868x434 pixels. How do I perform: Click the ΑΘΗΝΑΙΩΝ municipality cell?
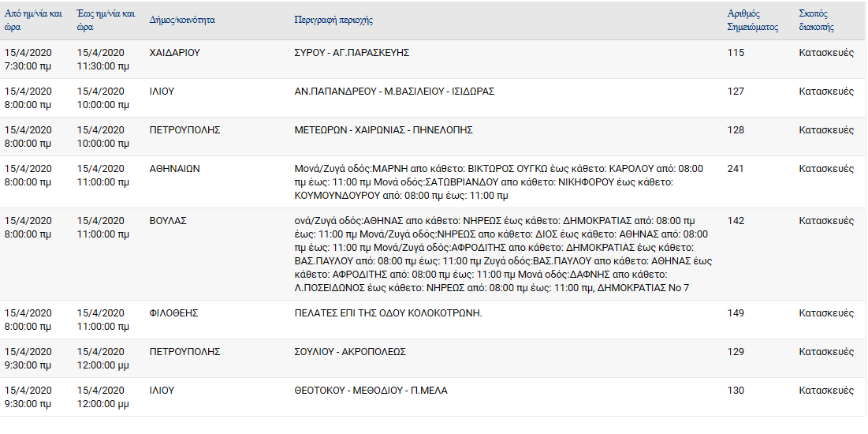[174, 170]
